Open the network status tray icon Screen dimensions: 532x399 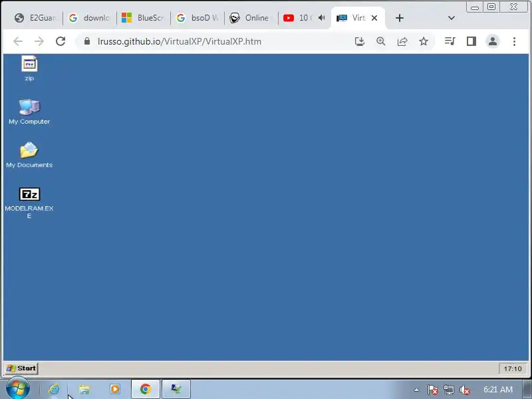pyautogui.click(x=448, y=390)
